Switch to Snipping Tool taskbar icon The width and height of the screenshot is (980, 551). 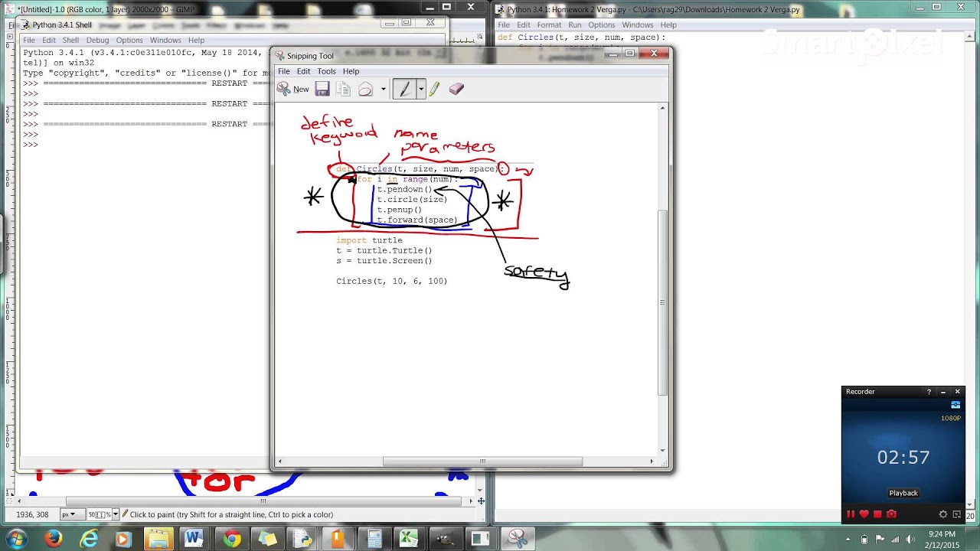click(x=518, y=539)
